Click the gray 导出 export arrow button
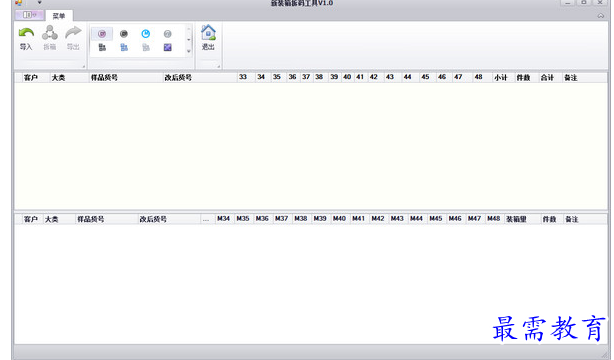The image size is (614, 360). [x=73, y=38]
